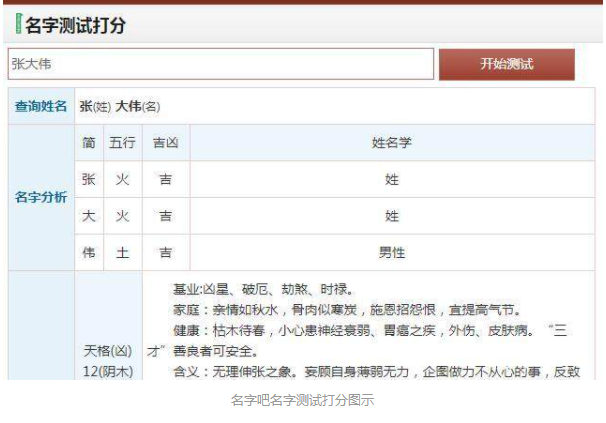The width and height of the screenshot is (606, 423).
Task: Select the character 大 in the table
Action: click(x=89, y=216)
